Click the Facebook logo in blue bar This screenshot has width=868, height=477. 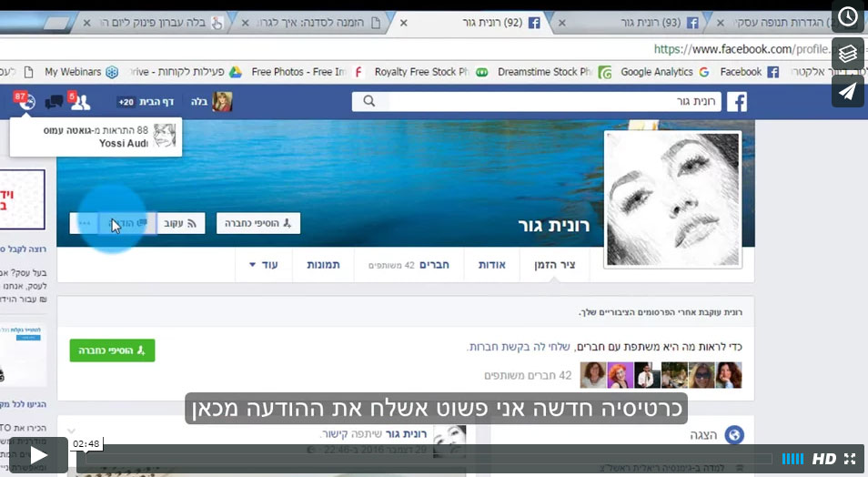736,102
